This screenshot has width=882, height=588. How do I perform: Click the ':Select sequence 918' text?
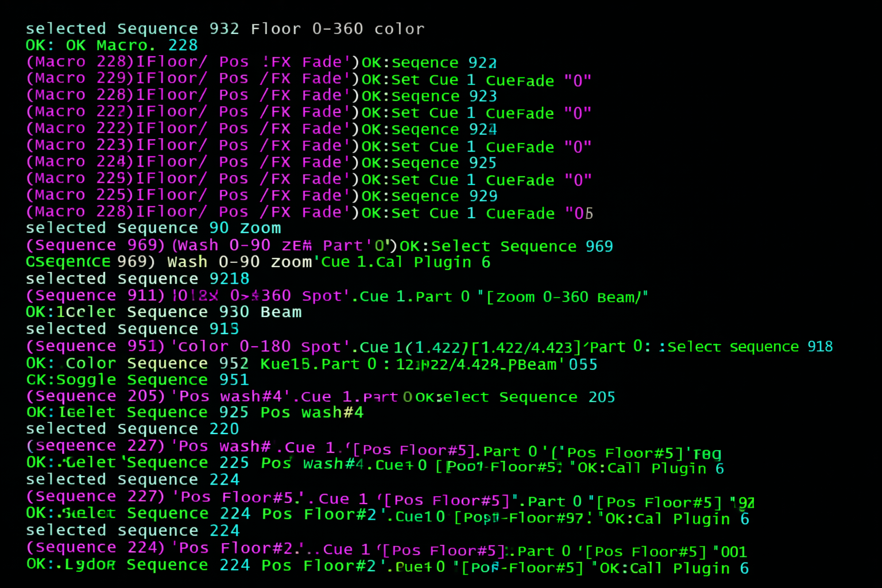pyautogui.click(x=745, y=346)
